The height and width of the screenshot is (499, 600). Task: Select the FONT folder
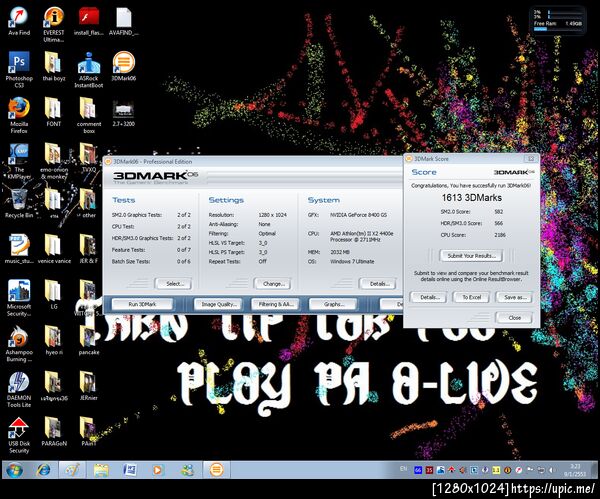pyautogui.click(x=54, y=112)
